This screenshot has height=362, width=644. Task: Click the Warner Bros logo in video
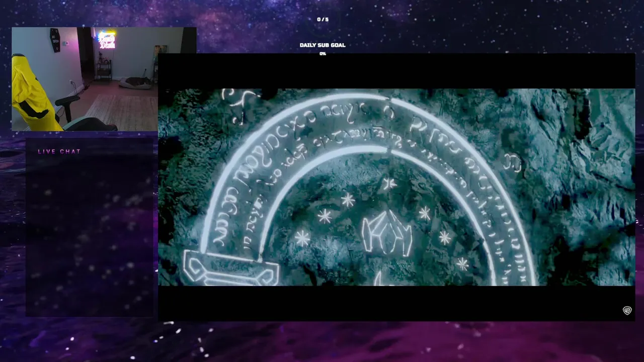(x=627, y=310)
